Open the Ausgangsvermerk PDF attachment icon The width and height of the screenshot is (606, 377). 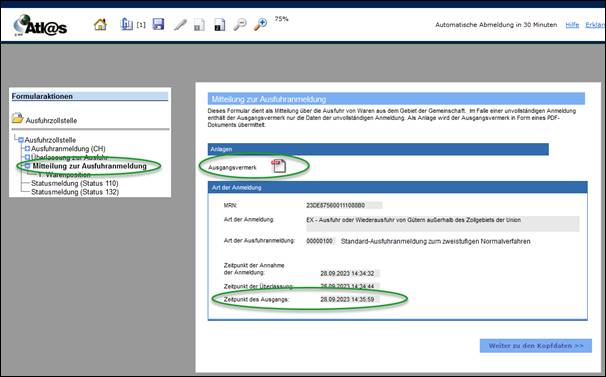279,166
